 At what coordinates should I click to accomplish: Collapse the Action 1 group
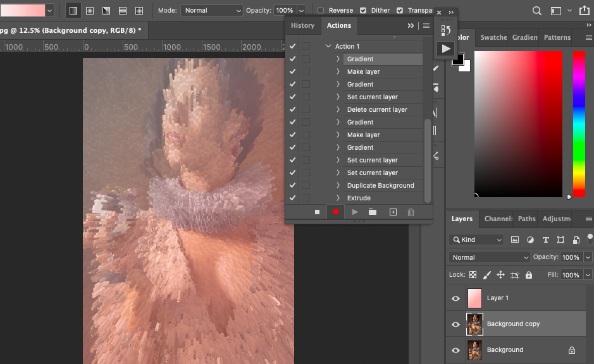click(328, 47)
